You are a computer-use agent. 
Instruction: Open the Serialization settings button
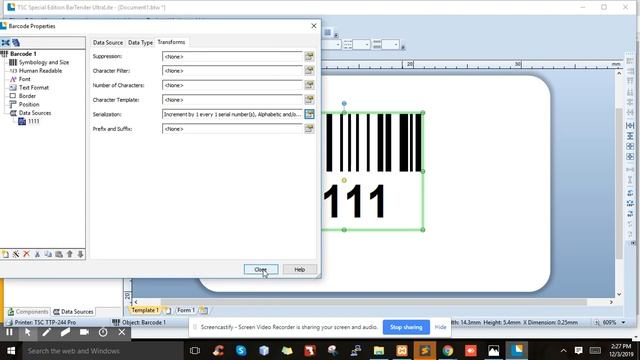click(309, 114)
